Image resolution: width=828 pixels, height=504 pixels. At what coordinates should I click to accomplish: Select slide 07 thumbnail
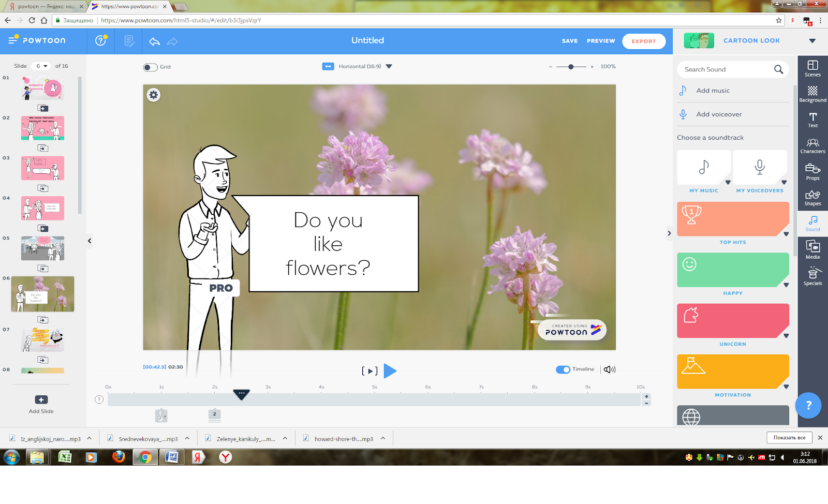tap(43, 340)
